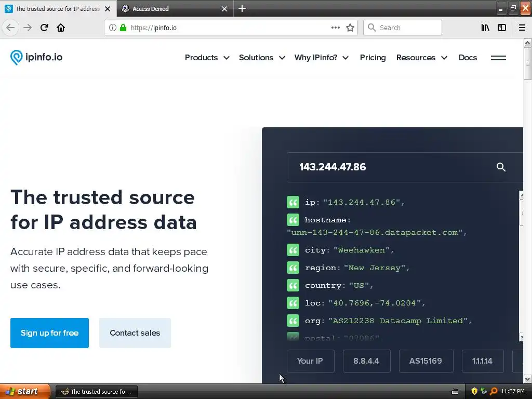Expand the Products dropdown menu
This screenshot has height=399, width=532.
click(x=207, y=58)
